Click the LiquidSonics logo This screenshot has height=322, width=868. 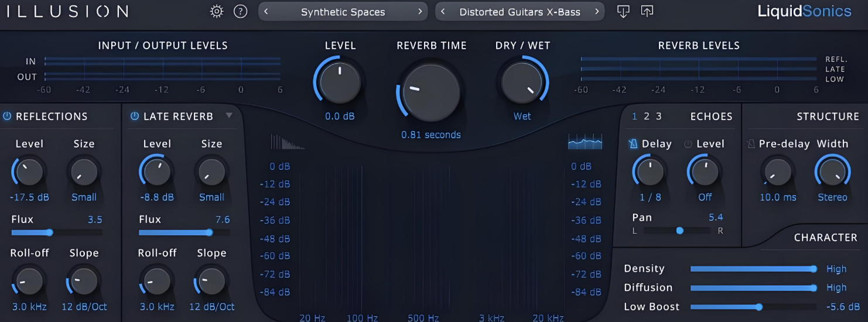[805, 12]
